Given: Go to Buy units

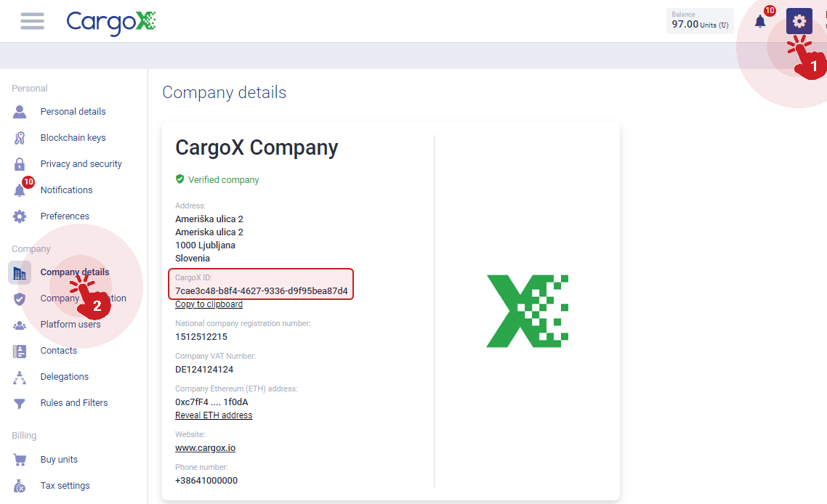Looking at the screenshot, I should (59, 460).
